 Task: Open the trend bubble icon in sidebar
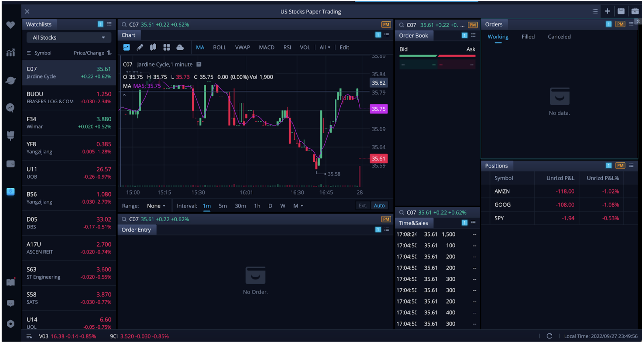tap(11, 108)
